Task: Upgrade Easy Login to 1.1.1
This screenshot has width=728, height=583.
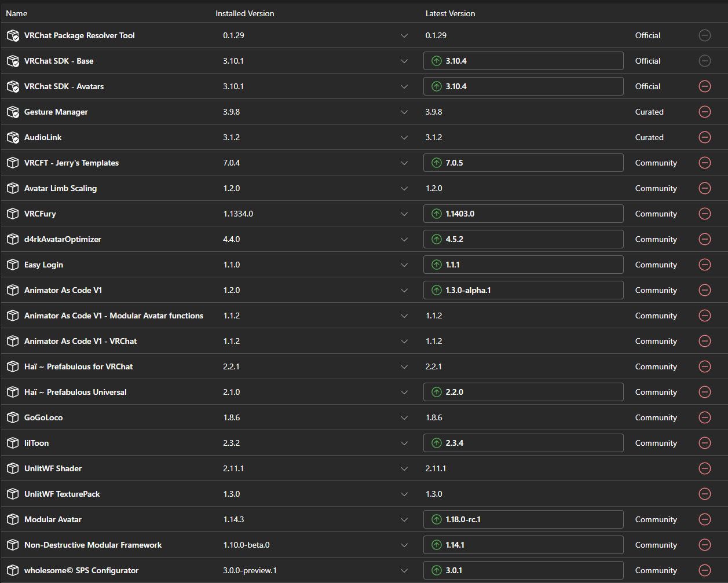Action: click(524, 265)
